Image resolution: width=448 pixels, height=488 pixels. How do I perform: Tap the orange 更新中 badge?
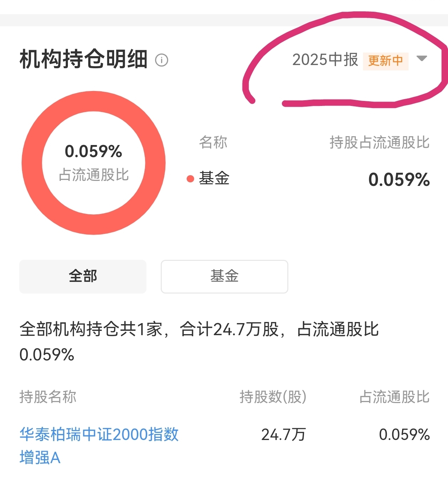(385, 61)
